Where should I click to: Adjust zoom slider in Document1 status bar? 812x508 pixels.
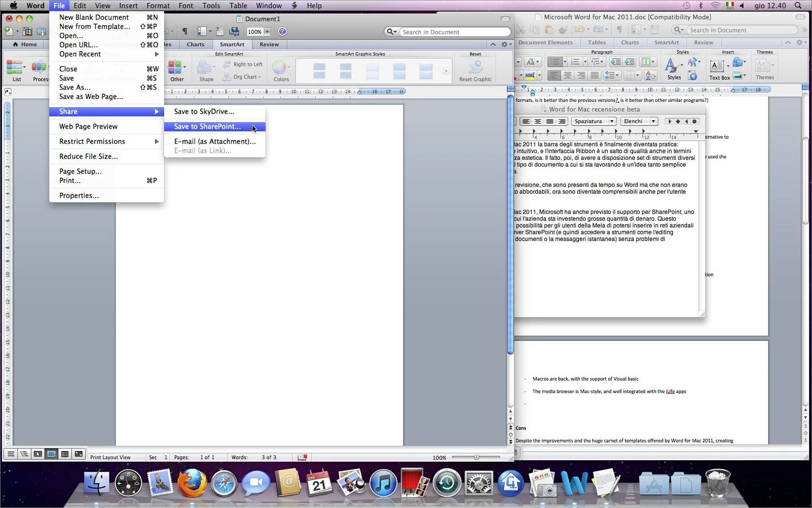tap(476, 457)
